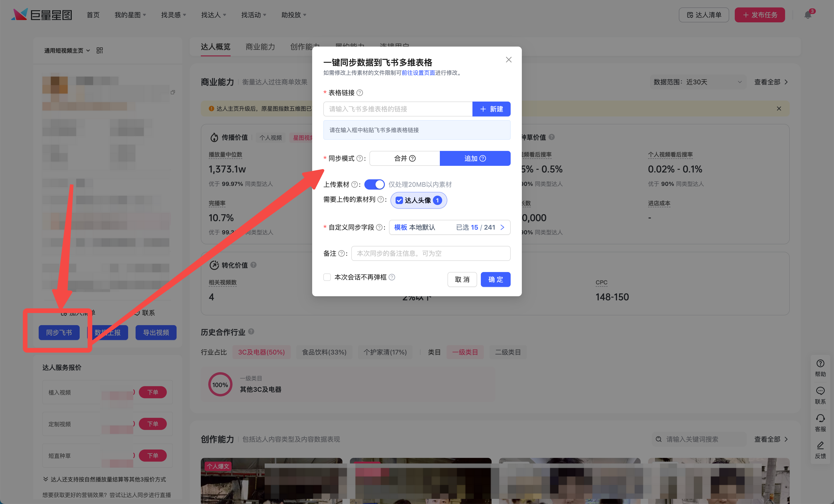Click the copy icon near profile name
Image resolution: width=834 pixels, height=504 pixels.
pyautogui.click(x=173, y=92)
